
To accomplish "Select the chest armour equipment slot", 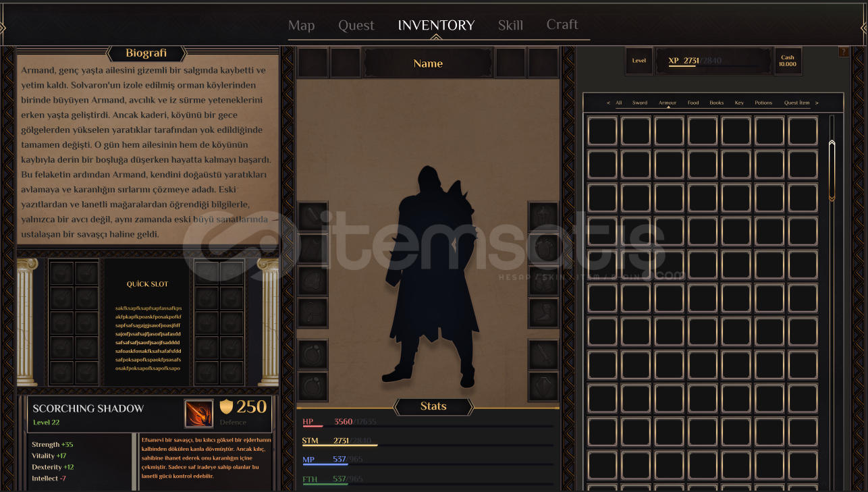I will (x=543, y=248).
